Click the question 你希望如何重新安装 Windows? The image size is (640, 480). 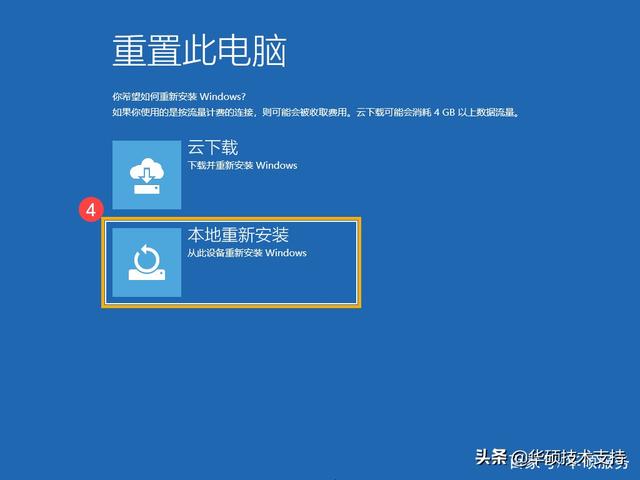coord(179,97)
